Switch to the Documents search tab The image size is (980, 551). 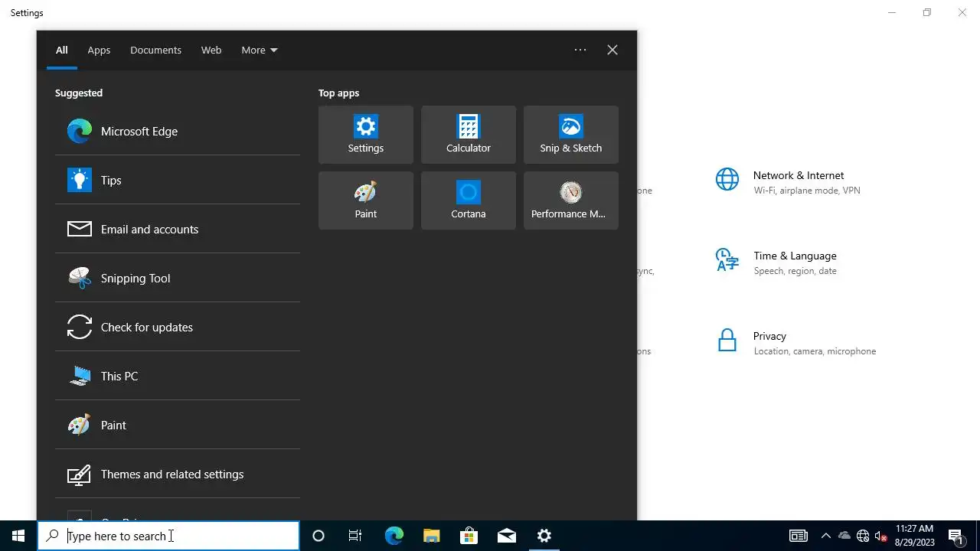click(x=155, y=50)
